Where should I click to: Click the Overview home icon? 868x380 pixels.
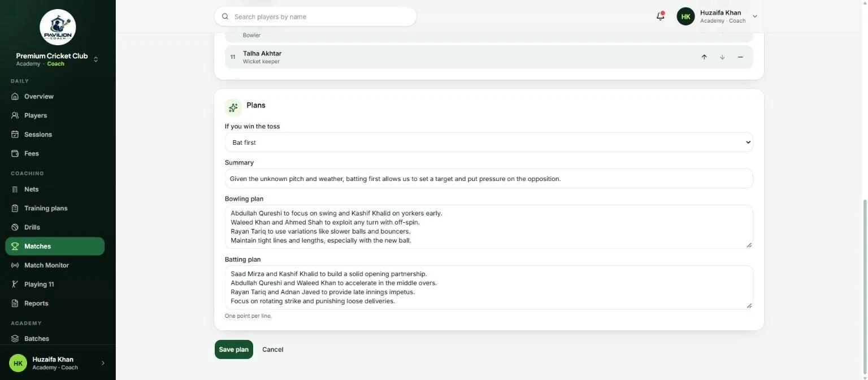[x=15, y=96]
